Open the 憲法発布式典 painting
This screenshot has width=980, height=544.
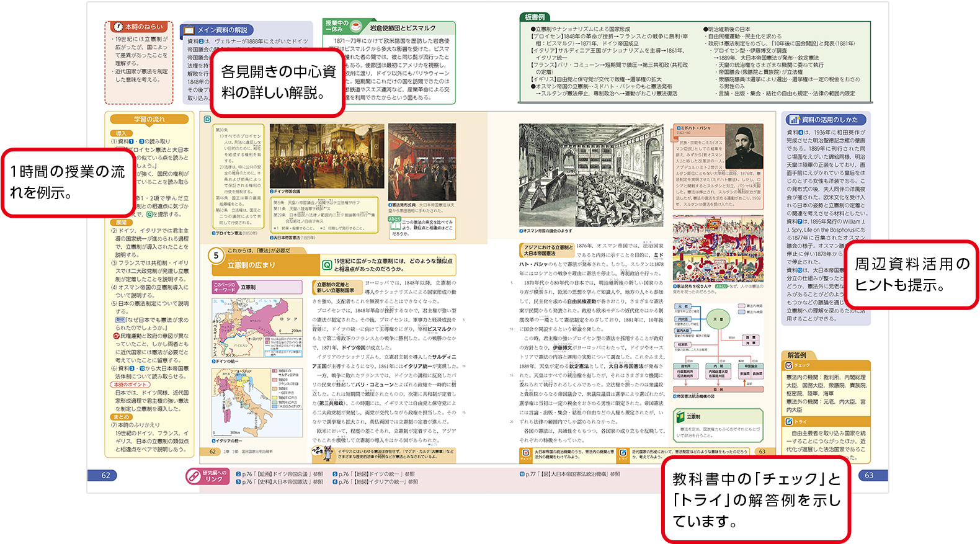422,161
